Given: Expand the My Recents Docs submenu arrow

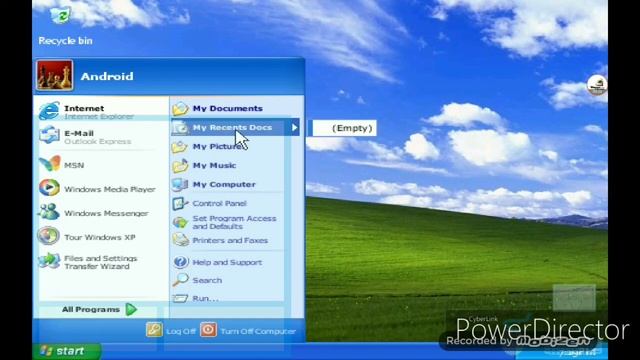Looking at the screenshot, I should coord(294,128).
